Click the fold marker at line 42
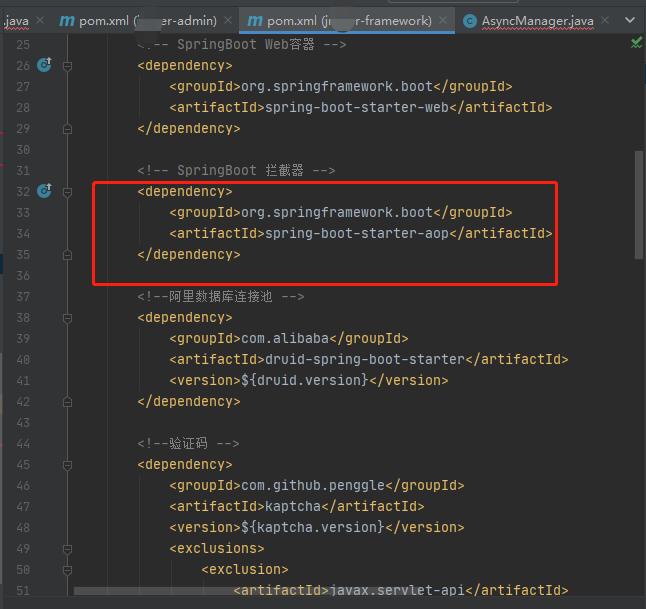This screenshot has width=646, height=609. (x=68, y=402)
